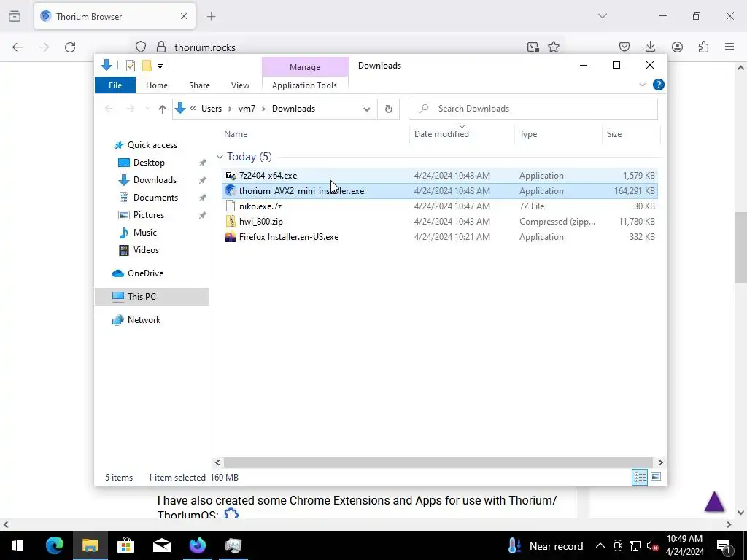
Task: Go up one folder level in Explorer
Action: [163, 109]
